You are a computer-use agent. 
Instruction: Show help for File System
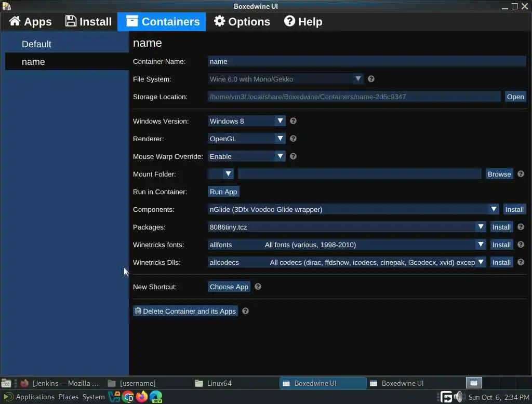[371, 79]
